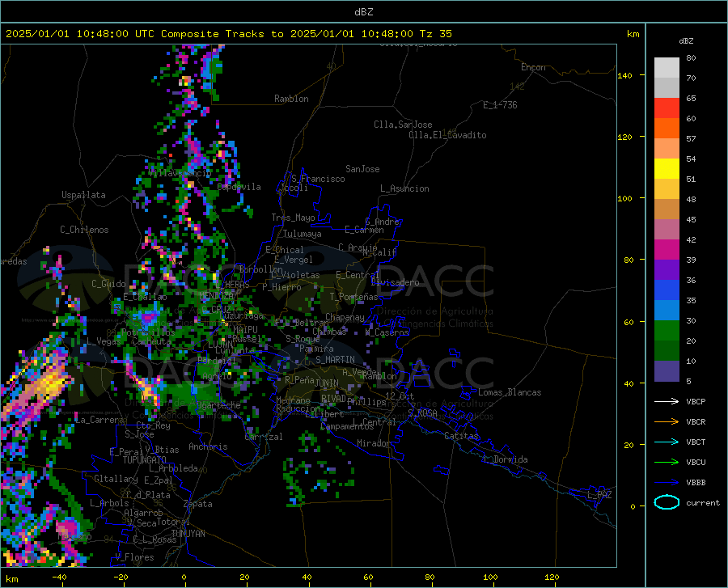Click the TUNUYAN place label
728x588 pixels.
tap(188, 534)
